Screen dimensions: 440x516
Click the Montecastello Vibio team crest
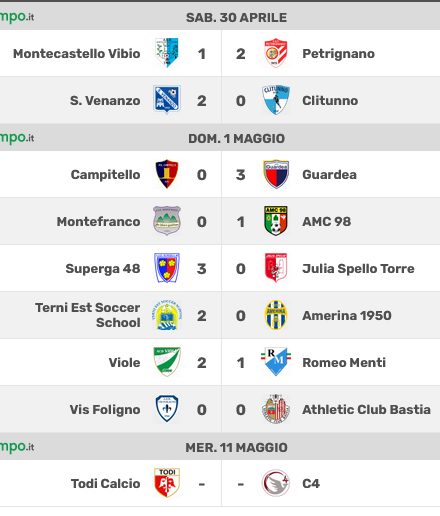(x=167, y=53)
